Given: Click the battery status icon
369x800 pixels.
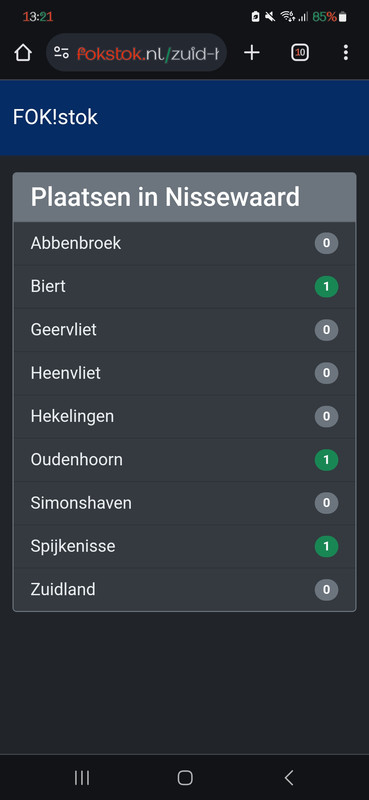Looking at the screenshot, I should [x=342, y=17].
